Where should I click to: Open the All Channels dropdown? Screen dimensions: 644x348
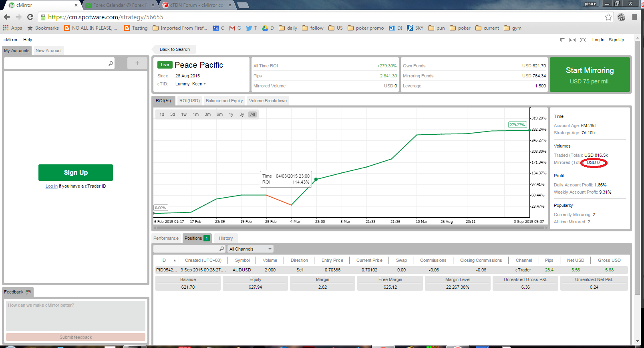coord(250,249)
